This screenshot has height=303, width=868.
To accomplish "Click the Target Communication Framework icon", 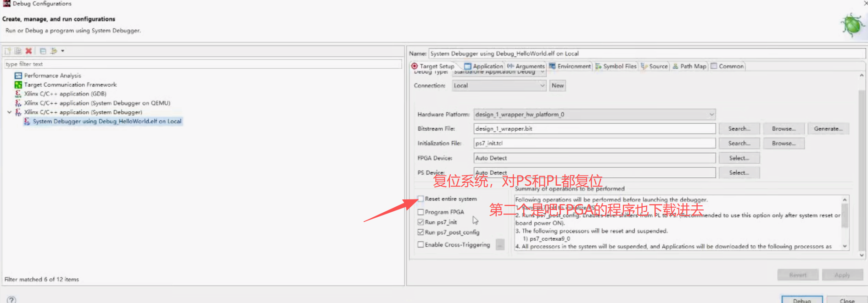I will pyautogui.click(x=18, y=85).
